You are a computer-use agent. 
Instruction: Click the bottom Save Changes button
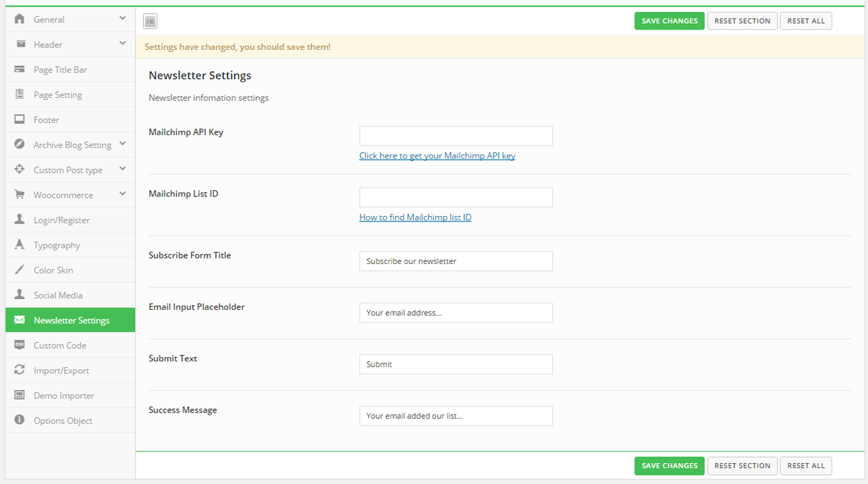[669, 466]
